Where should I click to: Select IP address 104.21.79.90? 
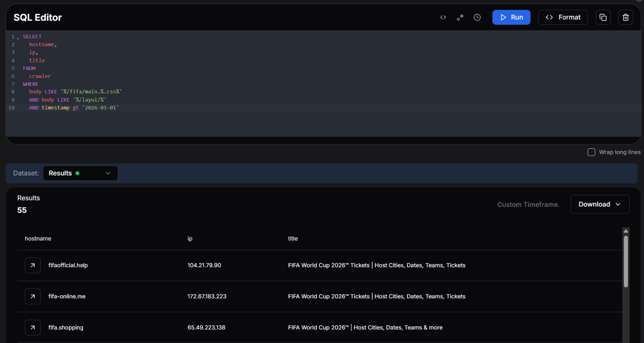pyautogui.click(x=204, y=265)
